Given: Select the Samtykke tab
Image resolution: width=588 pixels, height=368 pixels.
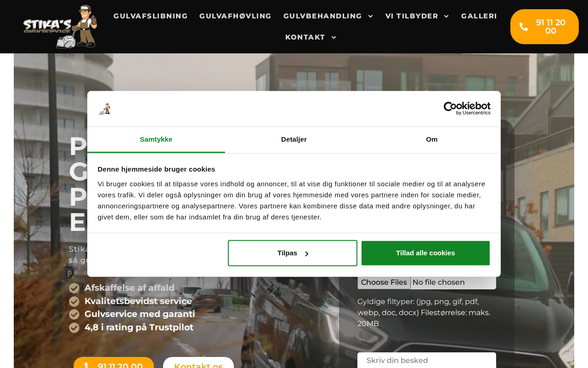Looking at the screenshot, I should [x=156, y=139].
